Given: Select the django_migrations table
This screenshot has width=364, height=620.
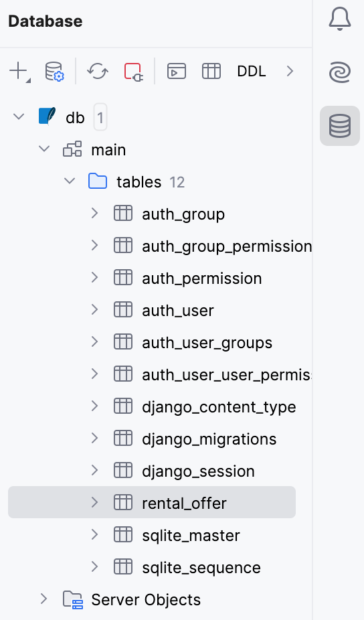Looking at the screenshot, I should click(x=152, y=438).
